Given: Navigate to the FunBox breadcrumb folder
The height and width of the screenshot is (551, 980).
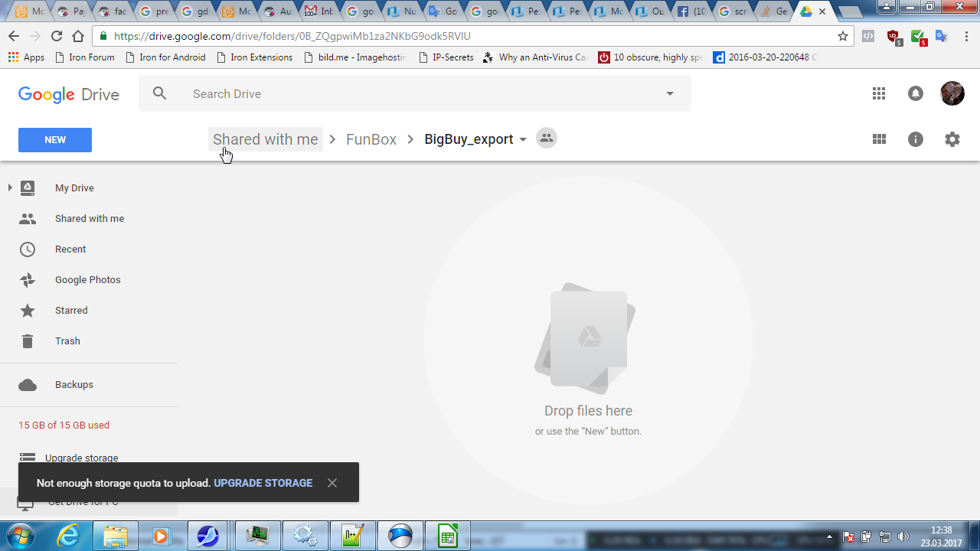Looking at the screenshot, I should 371,139.
